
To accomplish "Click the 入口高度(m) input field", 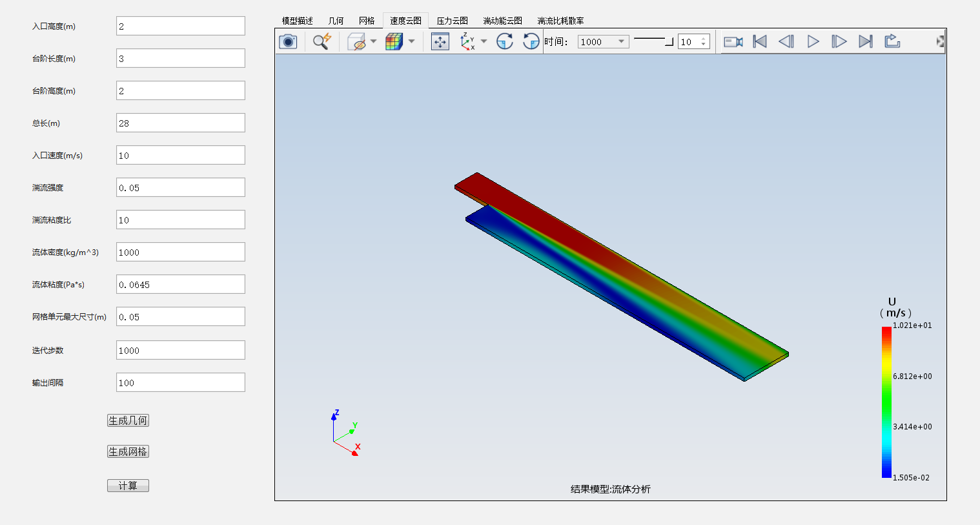I will [181, 26].
